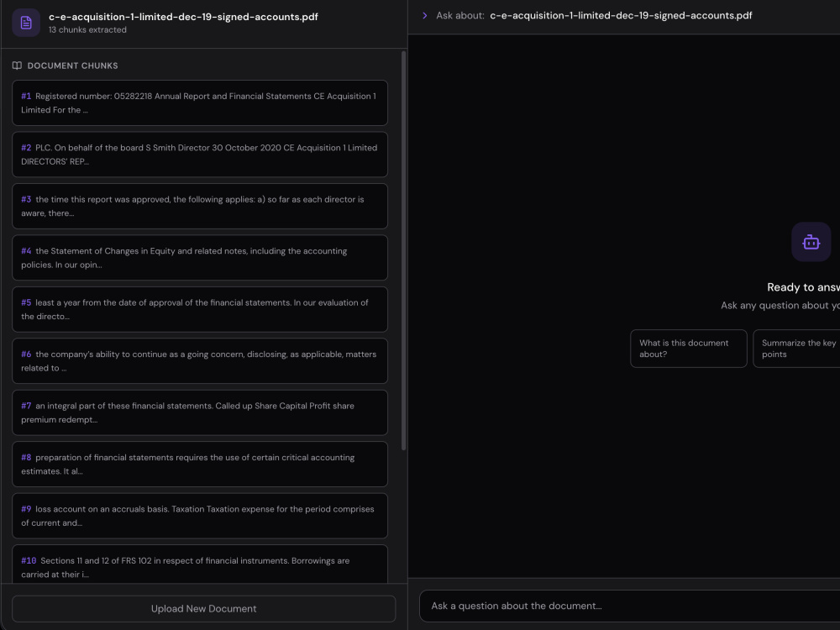Image resolution: width=840 pixels, height=630 pixels.
Task: Click the PDF filename in the left header
Action: (183, 17)
